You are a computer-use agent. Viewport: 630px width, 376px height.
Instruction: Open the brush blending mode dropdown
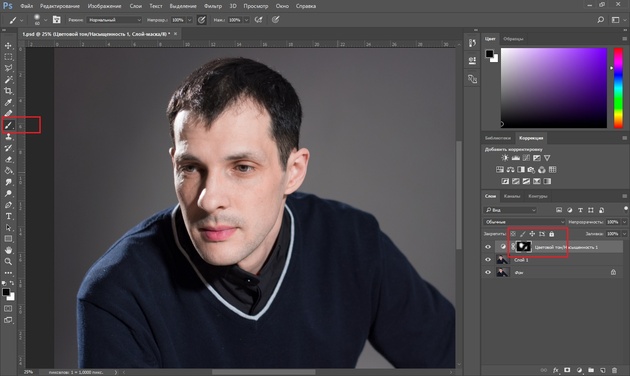115,20
